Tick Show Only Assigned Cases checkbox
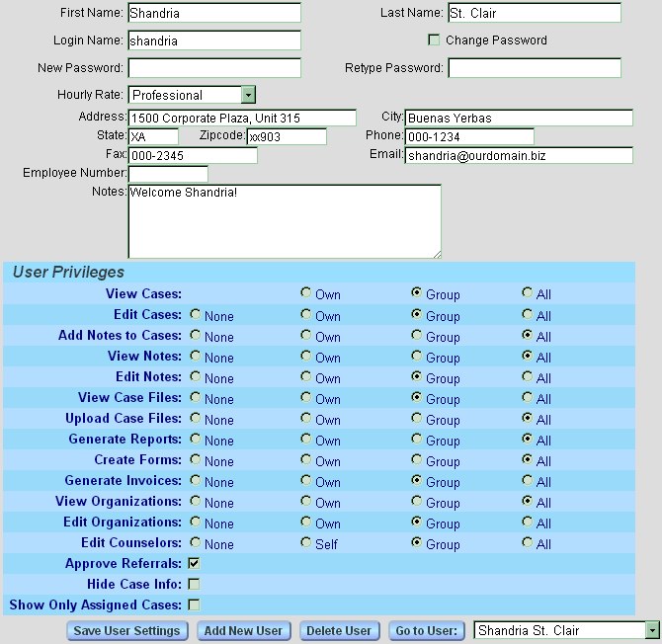The width and height of the screenshot is (662, 644). point(194,604)
